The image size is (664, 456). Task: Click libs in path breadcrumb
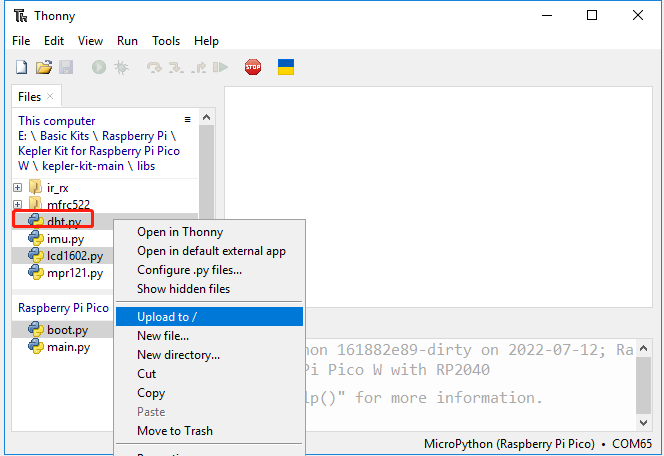(x=146, y=166)
